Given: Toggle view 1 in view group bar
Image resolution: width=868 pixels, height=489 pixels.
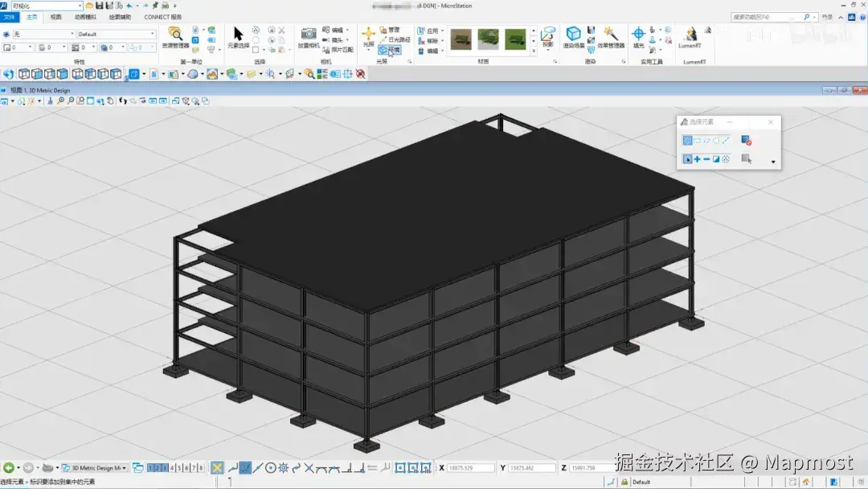Looking at the screenshot, I should coord(150,468).
